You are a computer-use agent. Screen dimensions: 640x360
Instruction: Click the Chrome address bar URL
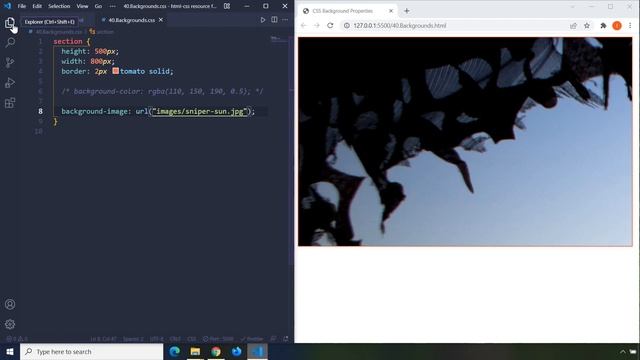[x=400, y=25]
